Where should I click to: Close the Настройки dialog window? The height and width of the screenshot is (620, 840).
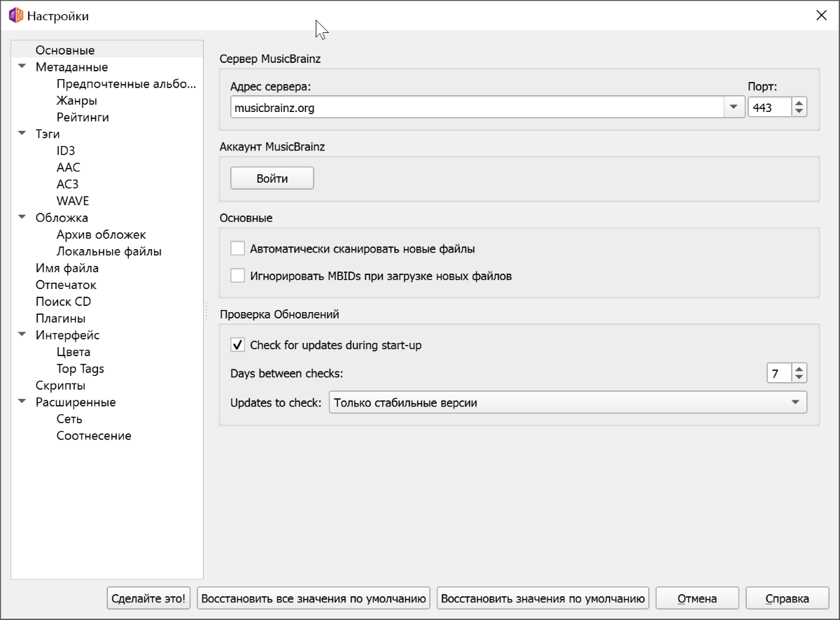821,15
